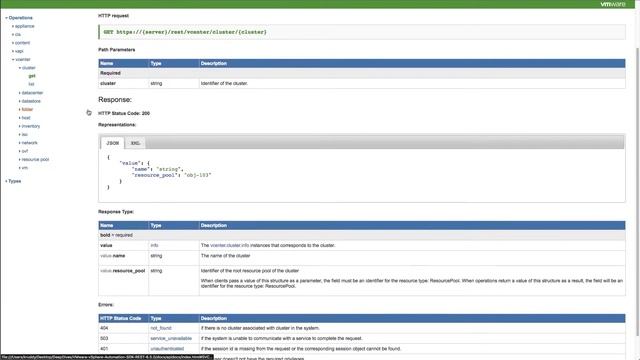
Task: Click the "resource_pool" line in JSON sample
Action: 171,175
